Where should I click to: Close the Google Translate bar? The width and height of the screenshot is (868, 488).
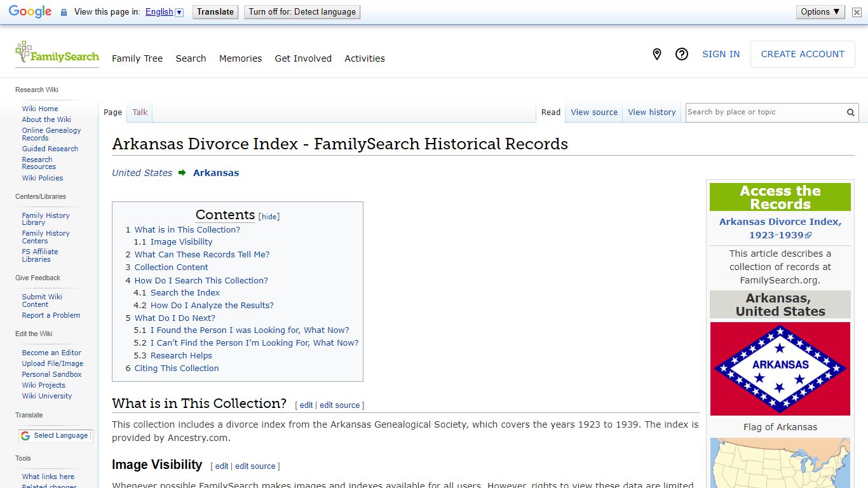click(857, 12)
